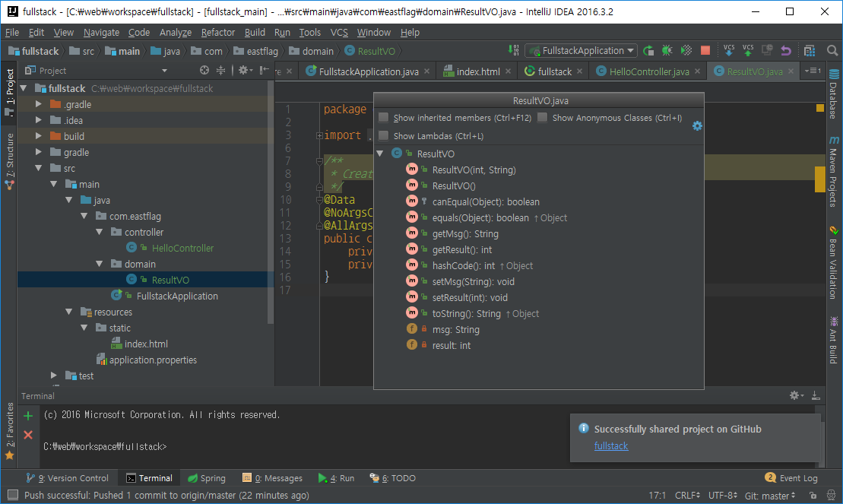The height and width of the screenshot is (504, 843).
Task: Click the Search Everywhere magnifier icon
Action: coord(832,51)
